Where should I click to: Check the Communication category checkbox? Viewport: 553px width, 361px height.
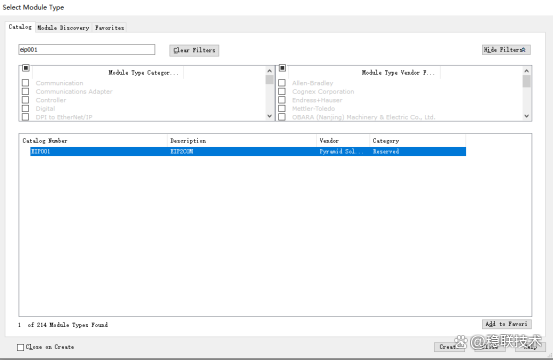(25, 83)
